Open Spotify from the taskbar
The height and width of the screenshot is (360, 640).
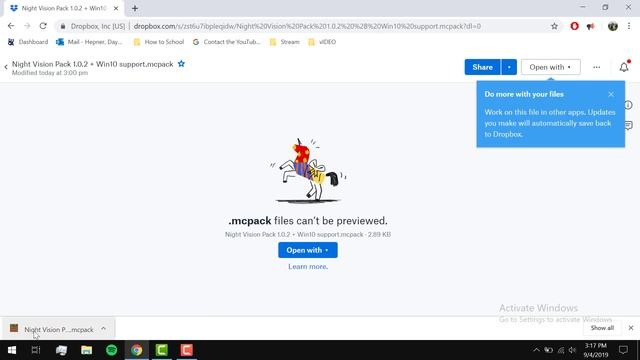click(x=111, y=350)
